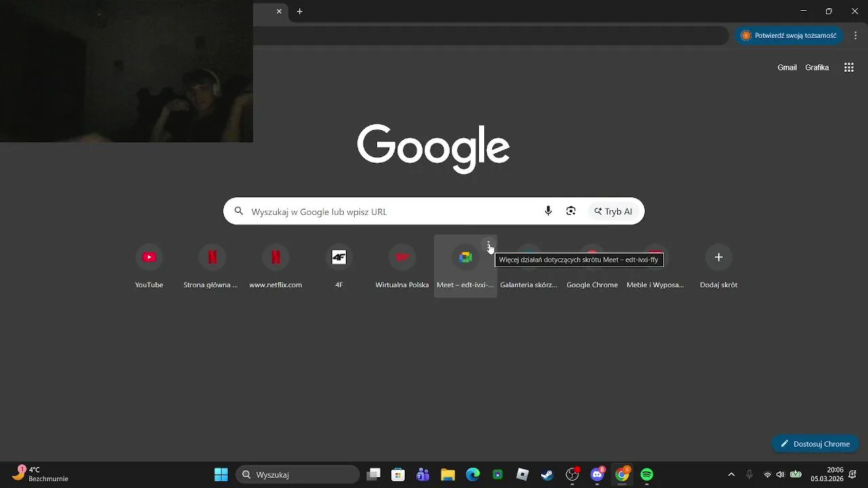Click the Dostosuj Chrome button

tap(815, 444)
